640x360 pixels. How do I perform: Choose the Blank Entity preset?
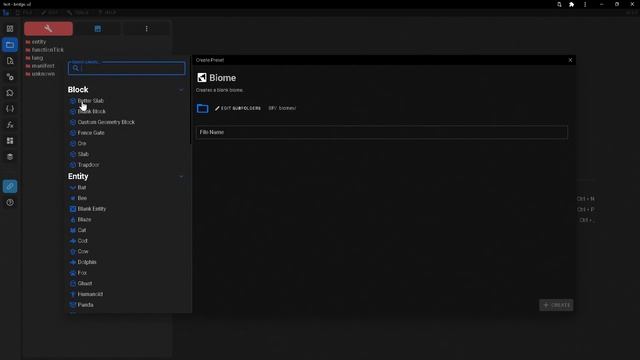87,209
